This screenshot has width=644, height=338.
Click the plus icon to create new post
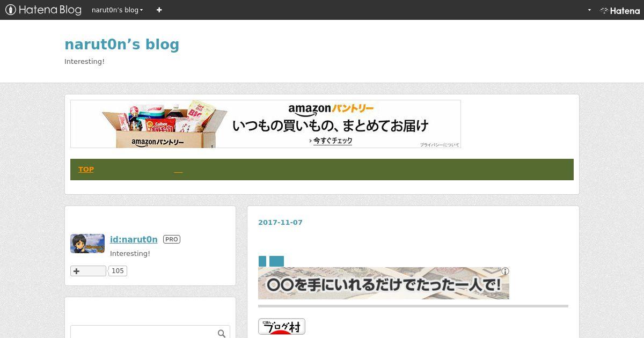tap(159, 10)
